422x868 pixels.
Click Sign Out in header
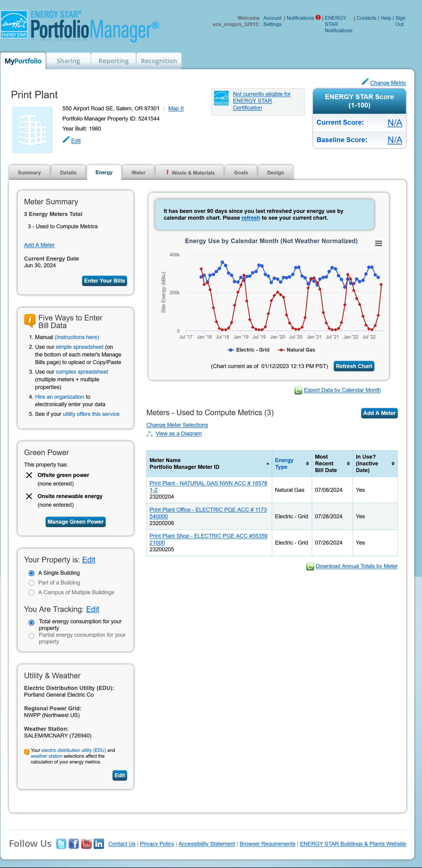point(400,21)
